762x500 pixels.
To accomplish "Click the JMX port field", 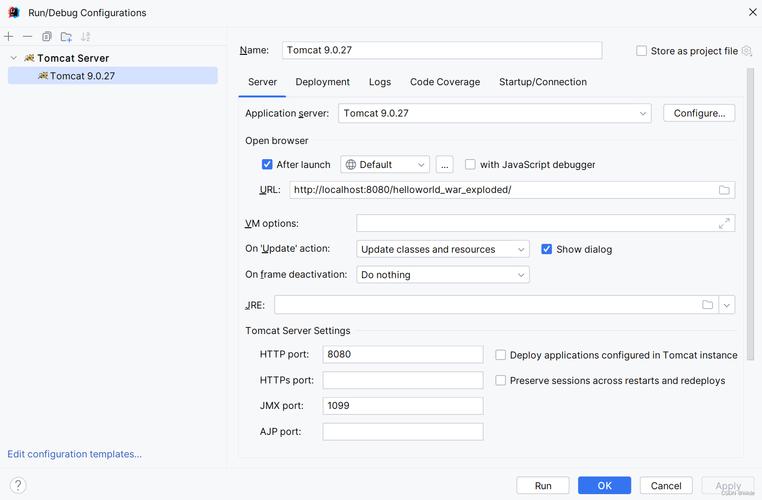I will (x=403, y=406).
